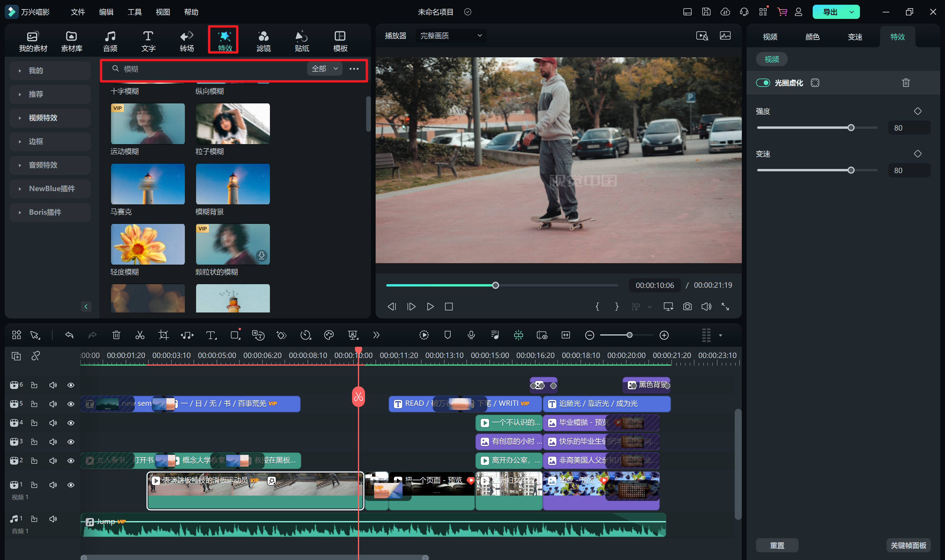
Task: Open the 转场 transitions panel
Action: click(x=187, y=41)
